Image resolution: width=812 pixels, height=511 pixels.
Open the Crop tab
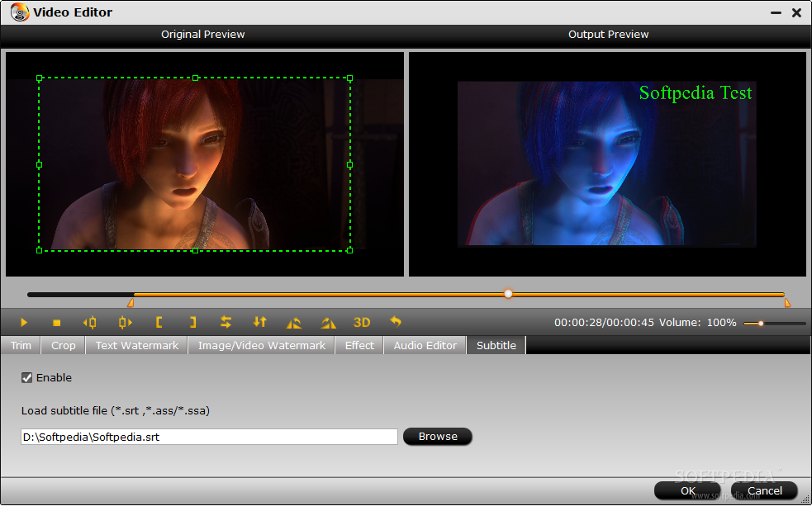pyautogui.click(x=63, y=345)
